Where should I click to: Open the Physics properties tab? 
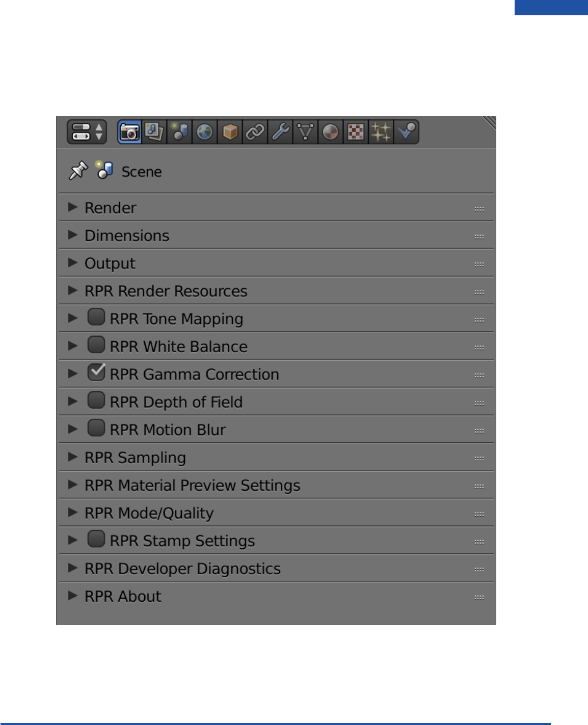(x=406, y=132)
